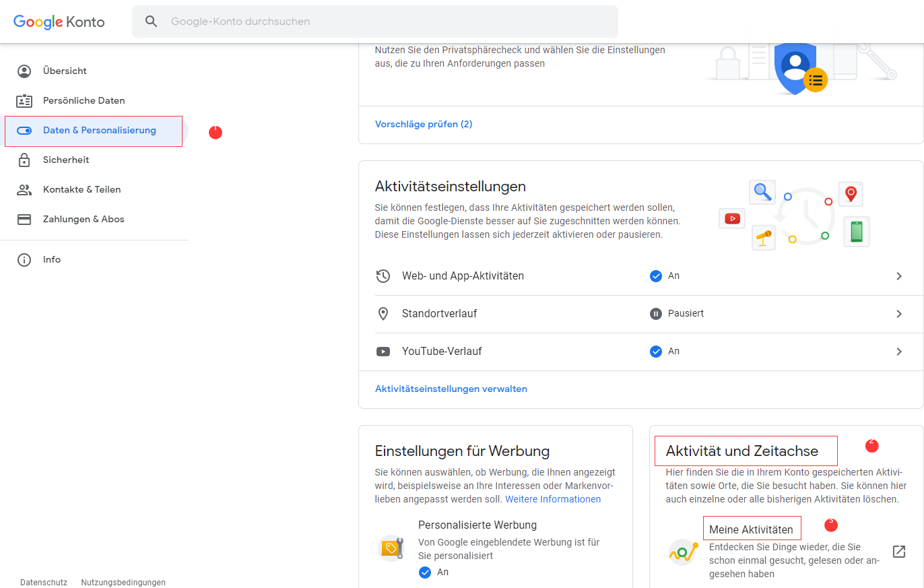Open the Vorschläge prüfen (2) link

point(424,124)
